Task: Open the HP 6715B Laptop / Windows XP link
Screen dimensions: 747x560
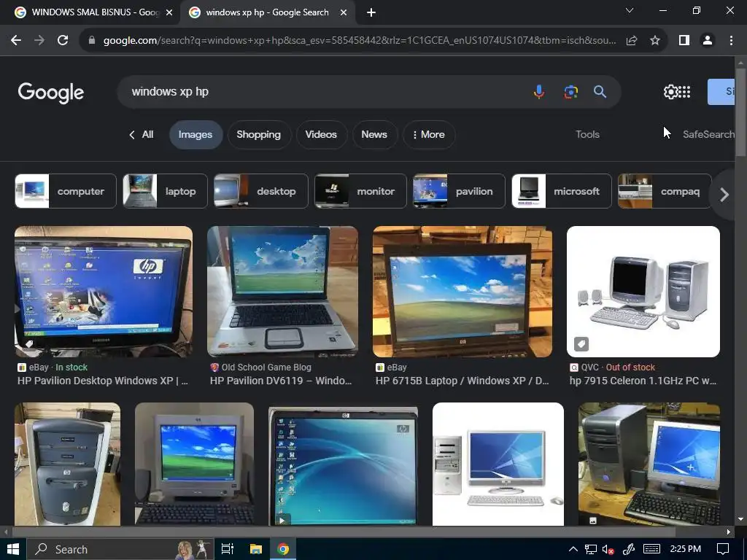Action: (462, 381)
